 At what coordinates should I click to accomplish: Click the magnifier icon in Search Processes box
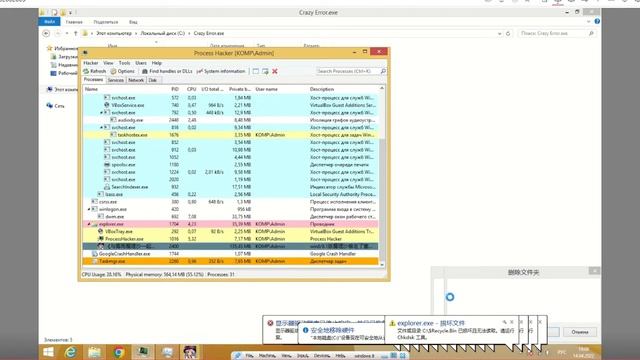click(383, 71)
